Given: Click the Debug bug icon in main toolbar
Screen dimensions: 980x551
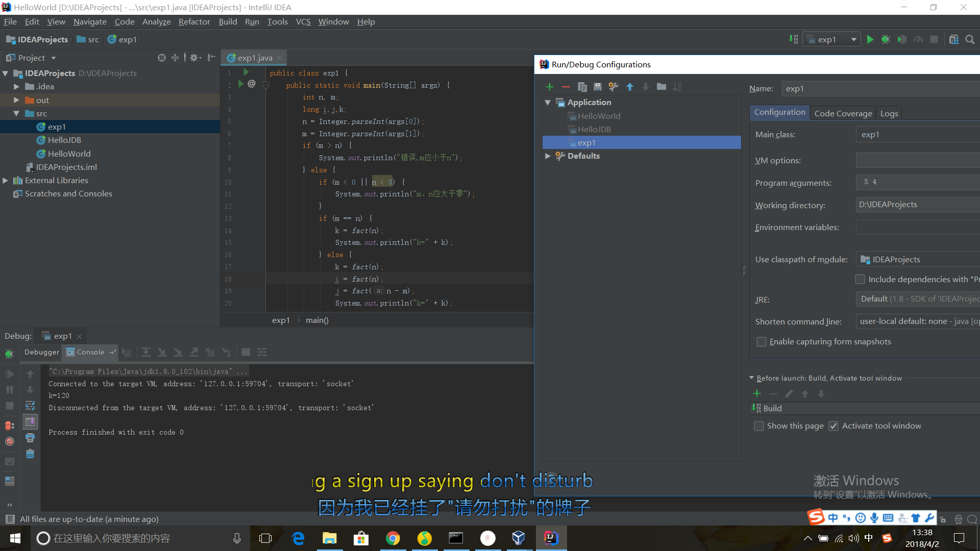Looking at the screenshot, I should pos(886,39).
